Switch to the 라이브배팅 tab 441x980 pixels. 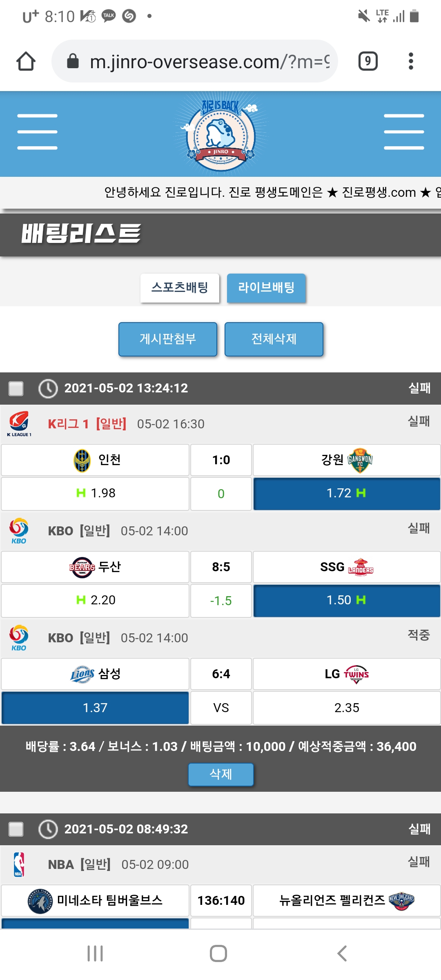tap(266, 288)
